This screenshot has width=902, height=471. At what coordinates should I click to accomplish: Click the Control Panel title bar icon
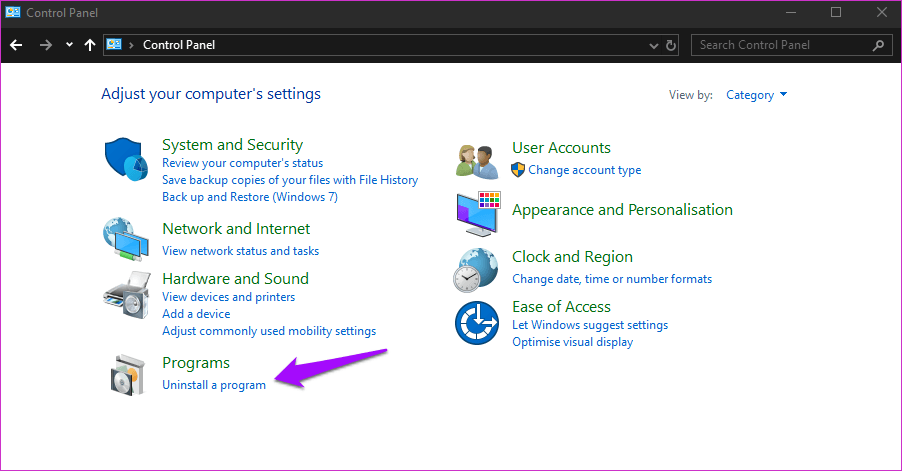click(13, 12)
